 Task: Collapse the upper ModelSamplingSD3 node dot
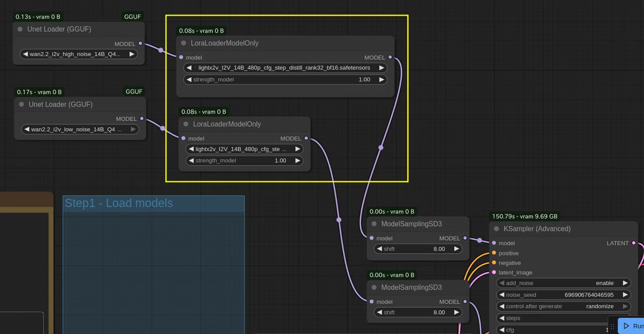pos(375,224)
